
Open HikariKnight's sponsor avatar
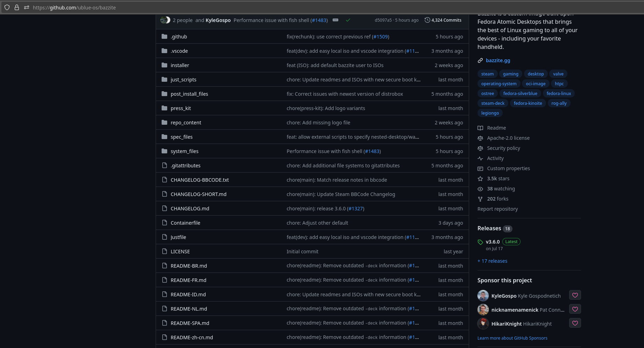pyautogui.click(x=483, y=324)
